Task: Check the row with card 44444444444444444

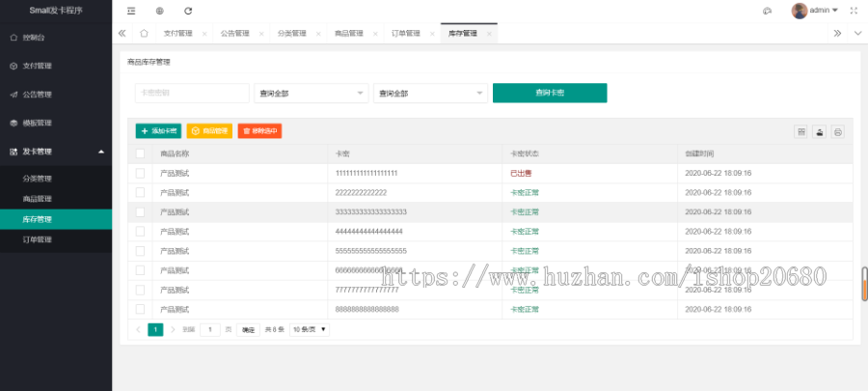Action: pyautogui.click(x=140, y=232)
